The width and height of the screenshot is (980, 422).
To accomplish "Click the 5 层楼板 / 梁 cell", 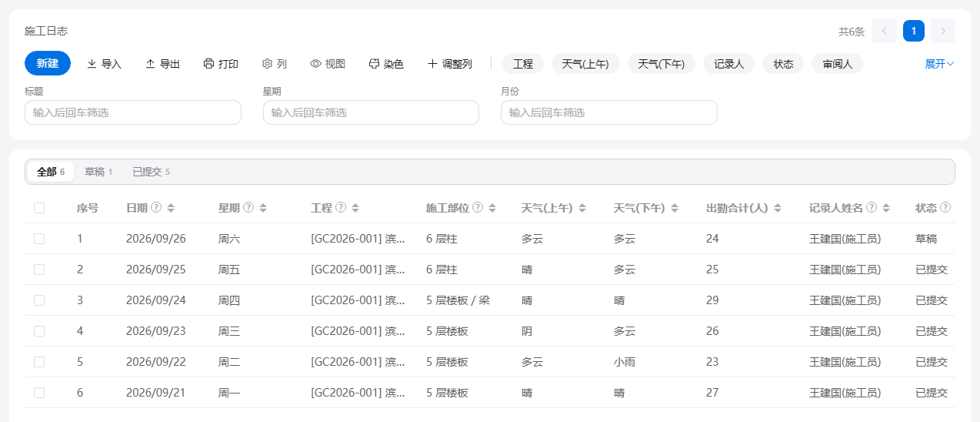I will (458, 300).
